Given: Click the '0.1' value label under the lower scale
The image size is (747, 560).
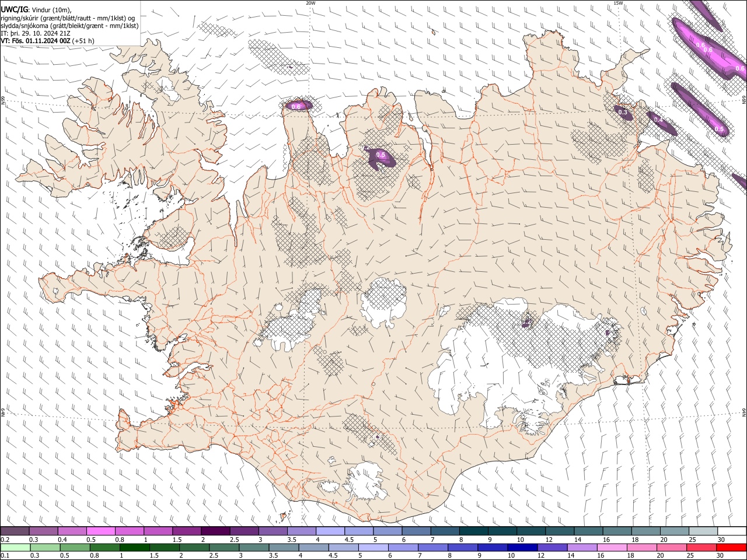Looking at the screenshot, I should 5,555.
